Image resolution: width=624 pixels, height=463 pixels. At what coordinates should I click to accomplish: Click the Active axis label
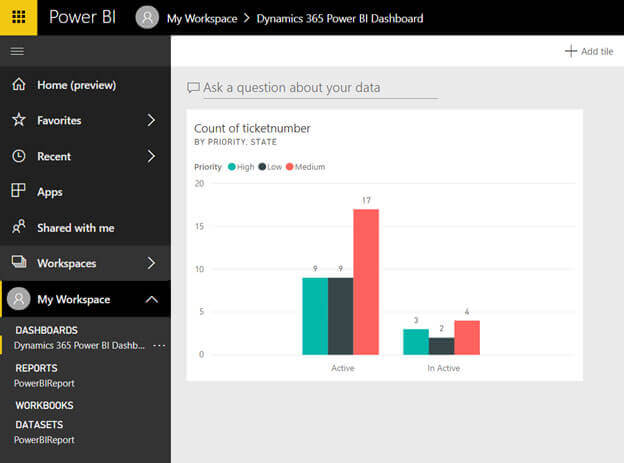coord(343,368)
